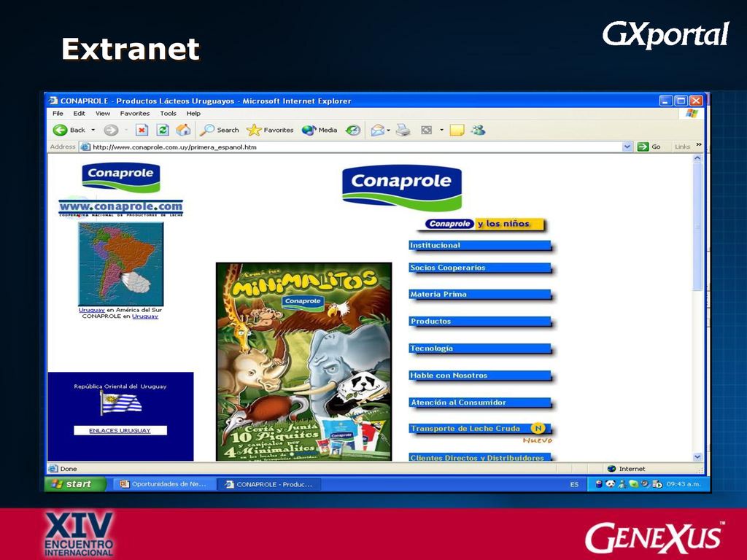Open the Mail options dropdown arrow
The height and width of the screenshot is (560, 747).
389,130
